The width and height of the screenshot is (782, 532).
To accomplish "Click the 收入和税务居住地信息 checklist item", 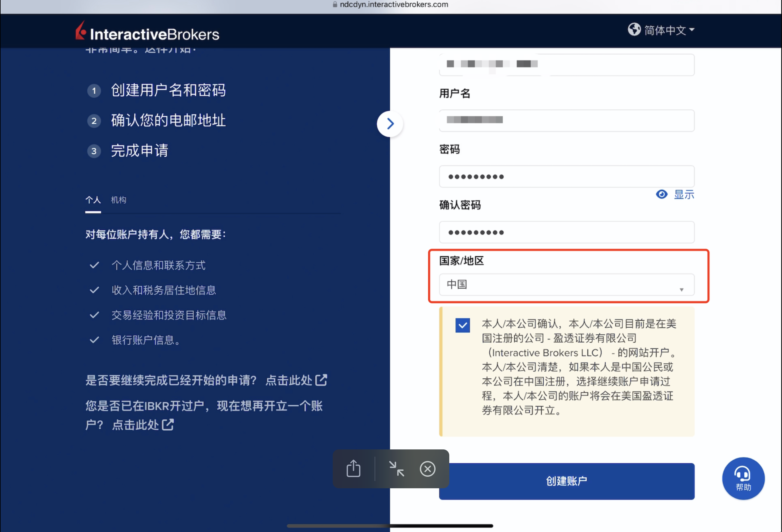I will tap(153, 290).
